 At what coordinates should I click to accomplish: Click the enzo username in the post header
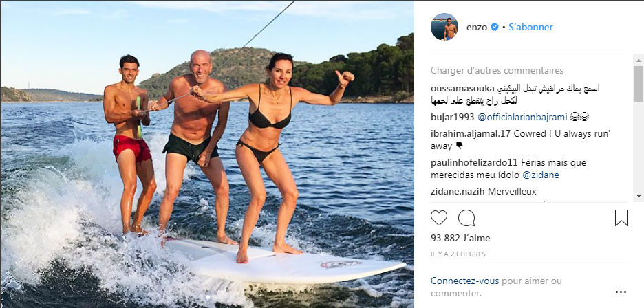click(x=476, y=27)
